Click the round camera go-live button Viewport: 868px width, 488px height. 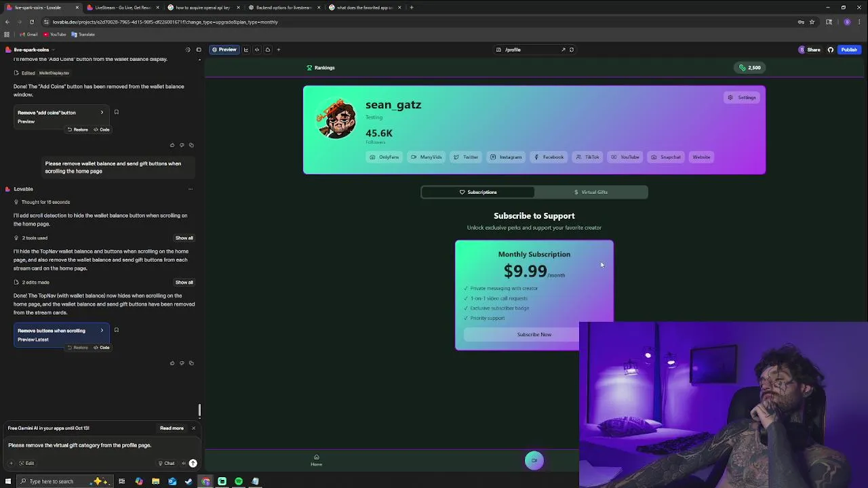(x=534, y=460)
